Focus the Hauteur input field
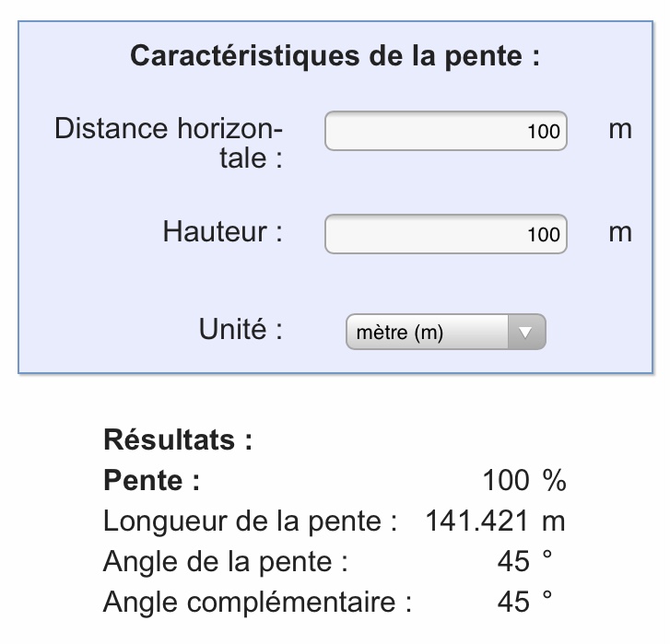The width and height of the screenshot is (670, 644). coord(445,234)
